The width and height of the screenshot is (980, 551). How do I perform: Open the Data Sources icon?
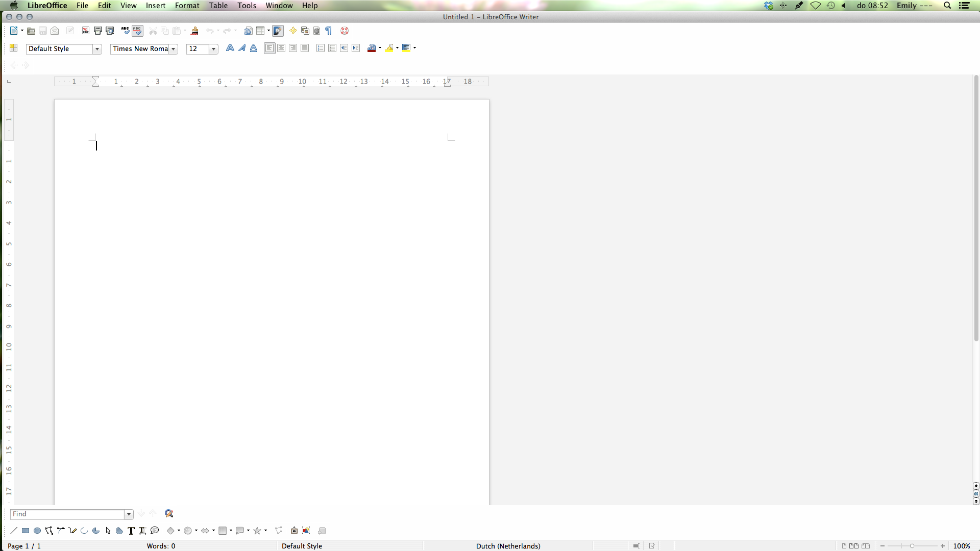(317, 31)
